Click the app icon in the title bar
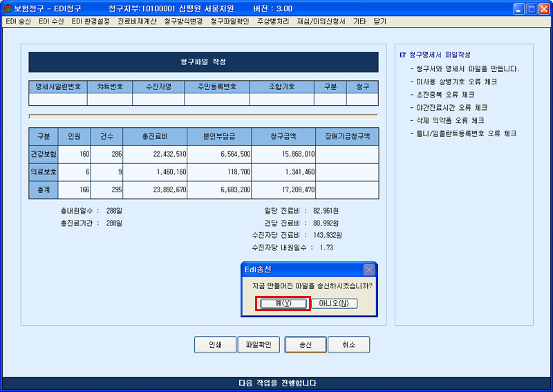Screen dimensions: 553x392 coord(8,9)
